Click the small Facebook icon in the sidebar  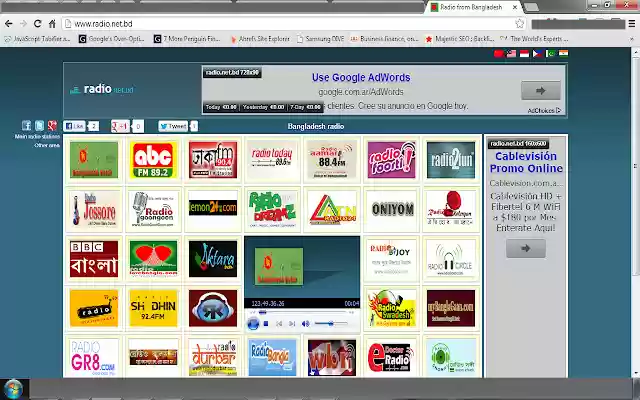pyautogui.click(x=27, y=125)
